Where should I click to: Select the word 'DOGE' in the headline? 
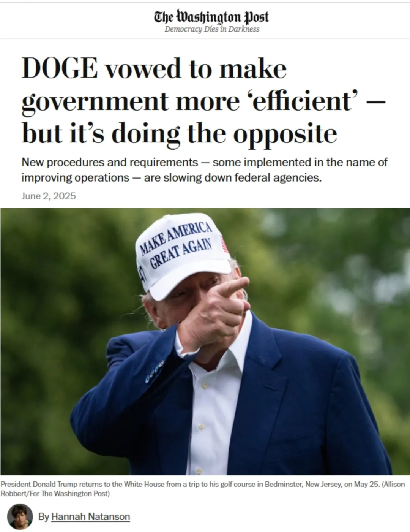(60, 68)
